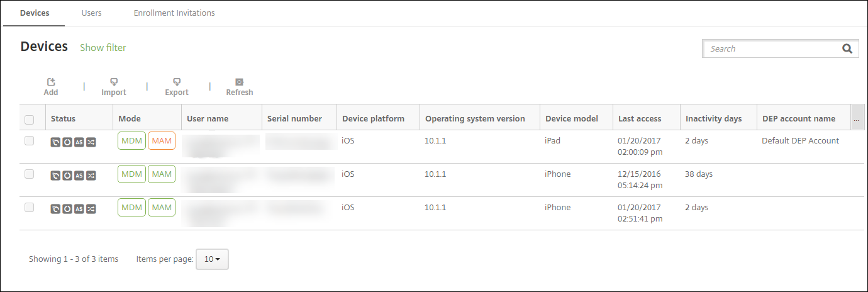
Task: Open the 10.1.1 version link for iPad
Action: pyautogui.click(x=435, y=141)
